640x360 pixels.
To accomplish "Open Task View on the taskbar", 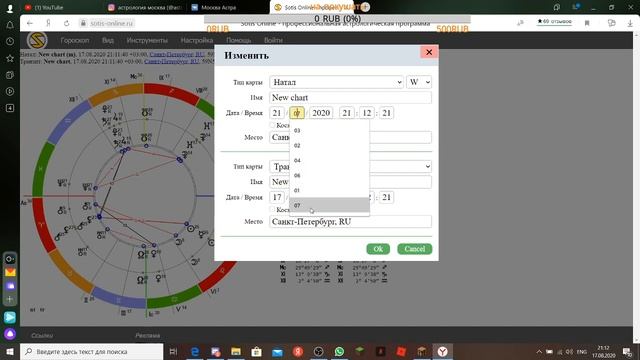I will tap(173, 351).
